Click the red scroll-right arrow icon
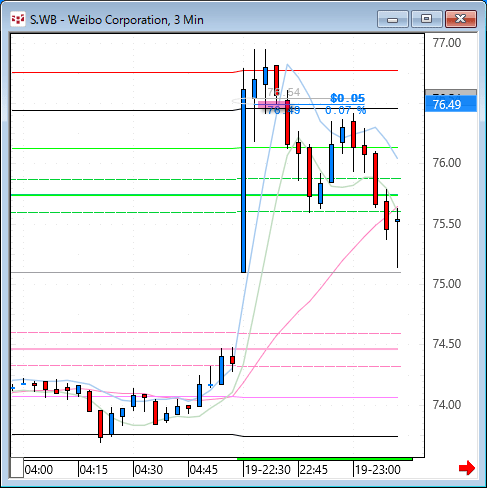487x488 pixels. (467, 468)
